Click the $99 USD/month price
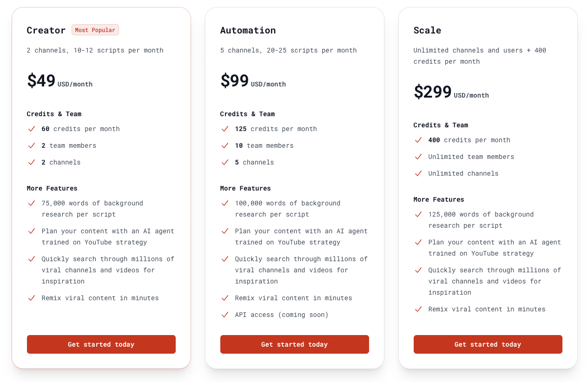The height and width of the screenshot is (382, 588). click(x=252, y=81)
